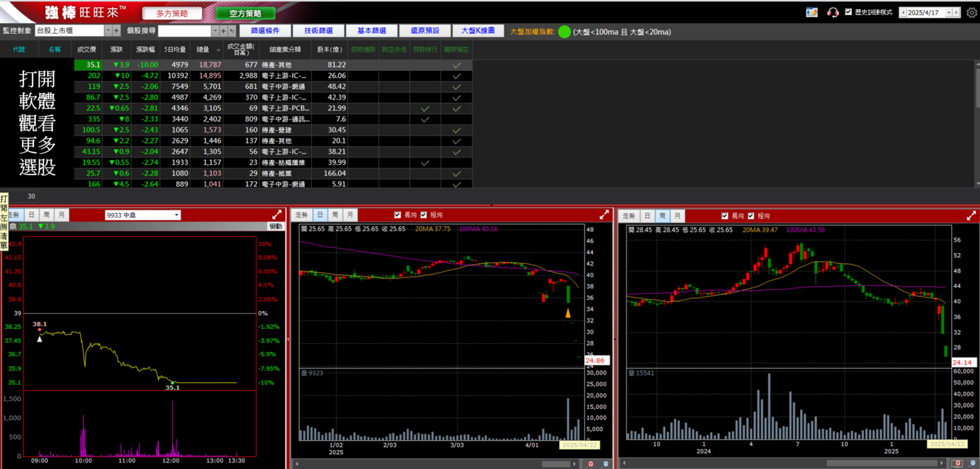Click the 代號 column header
980x469 pixels.
[x=19, y=50]
